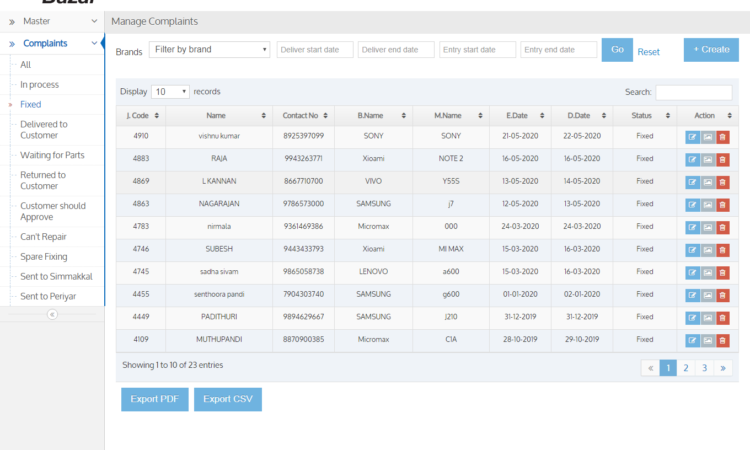This screenshot has width=750, height=450.
Task: Click the Export PDF button
Action: tap(154, 399)
